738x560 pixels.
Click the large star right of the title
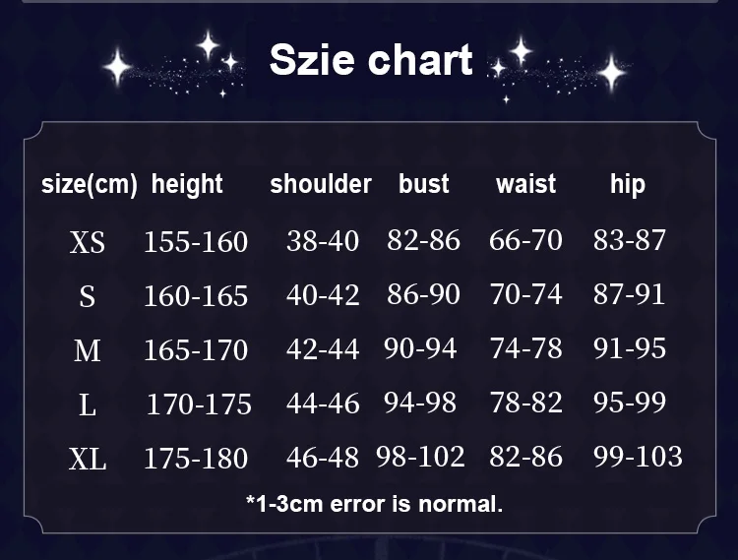[611, 72]
